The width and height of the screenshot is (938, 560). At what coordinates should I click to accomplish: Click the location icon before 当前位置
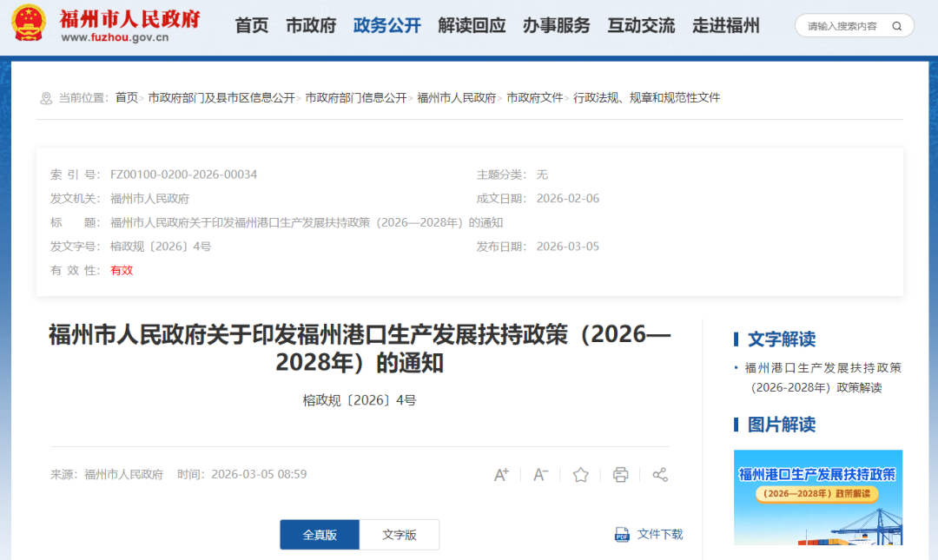[x=46, y=97]
